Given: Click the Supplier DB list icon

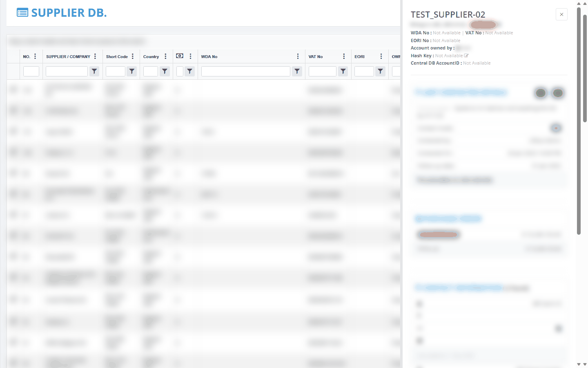Looking at the screenshot, I should 22,13.
